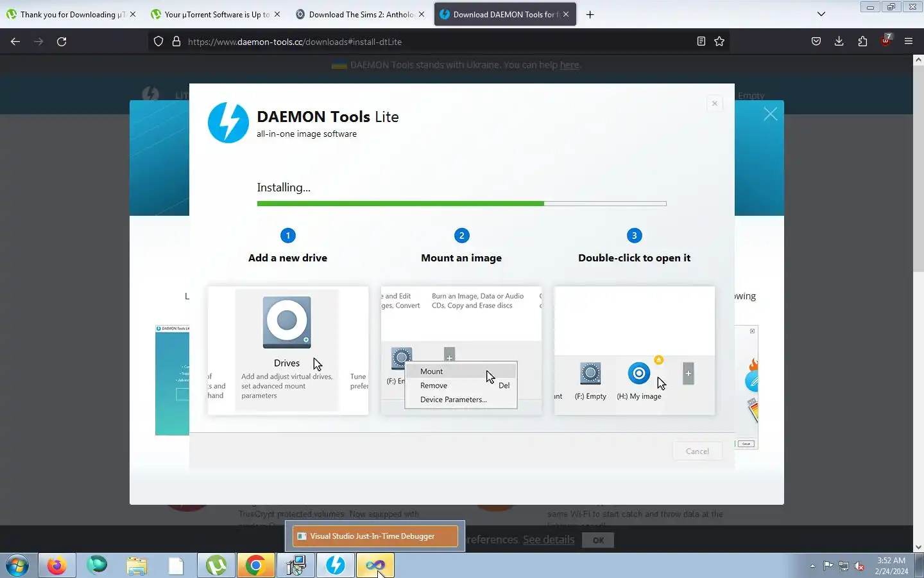
Task: Click OK on the cookie banner
Action: [x=598, y=540]
